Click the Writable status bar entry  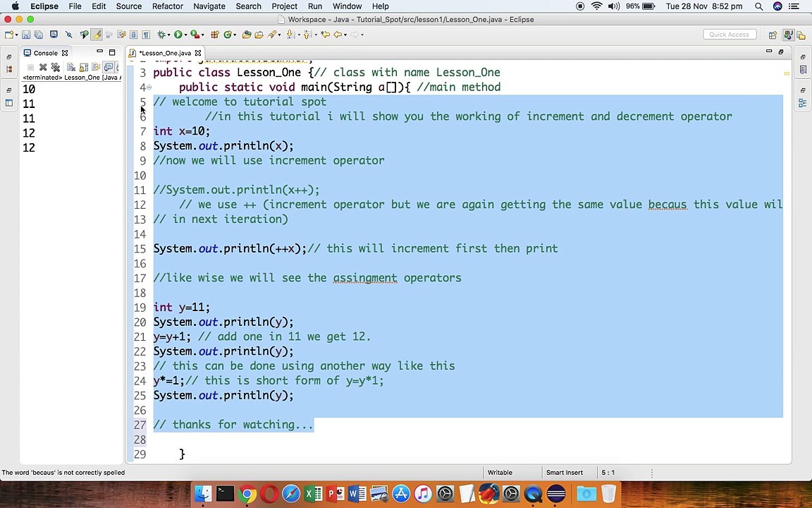[500, 472]
